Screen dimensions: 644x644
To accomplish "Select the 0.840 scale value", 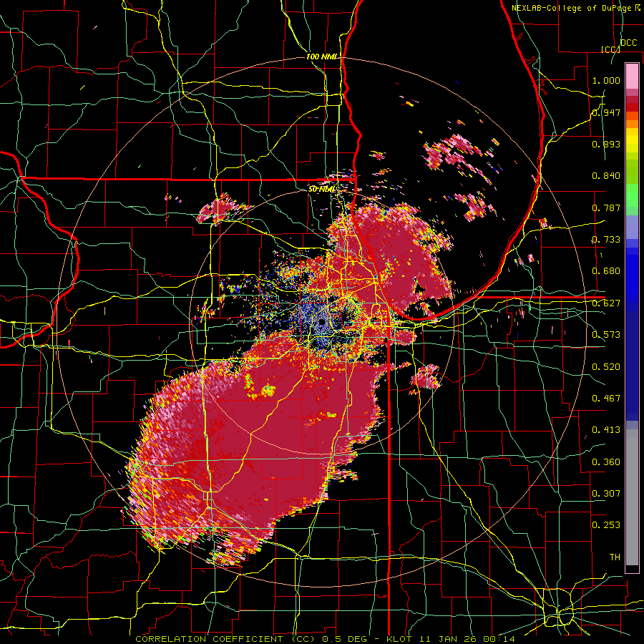I will pyautogui.click(x=606, y=176).
